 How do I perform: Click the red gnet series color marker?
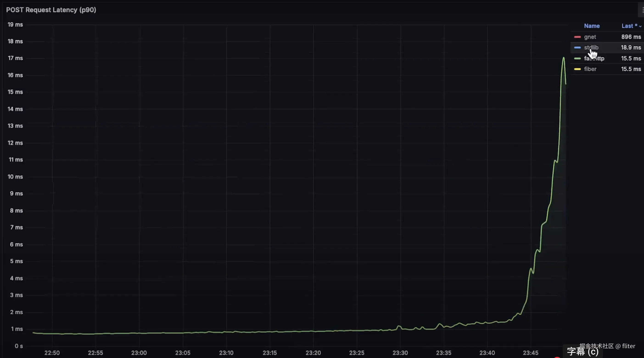[577, 37]
